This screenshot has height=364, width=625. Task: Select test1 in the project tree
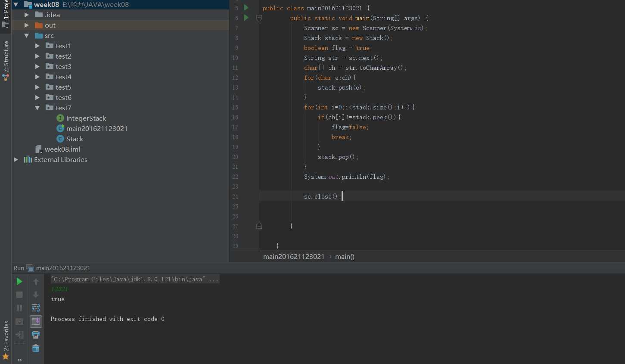pyautogui.click(x=63, y=46)
